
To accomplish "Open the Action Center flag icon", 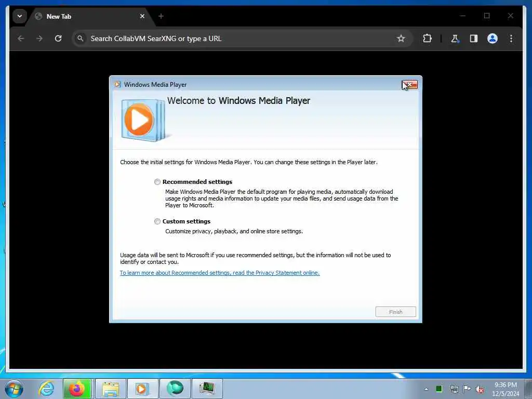I will pyautogui.click(x=467, y=389).
